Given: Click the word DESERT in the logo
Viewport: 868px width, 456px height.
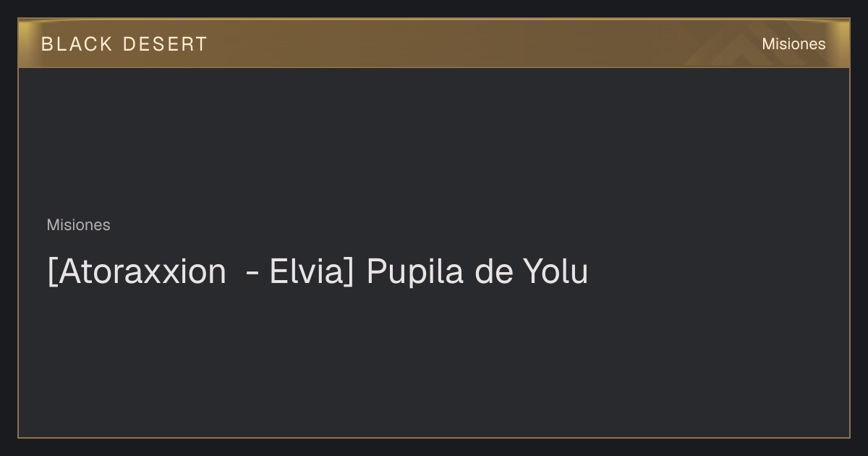Looking at the screenshot, I should 165,44.
